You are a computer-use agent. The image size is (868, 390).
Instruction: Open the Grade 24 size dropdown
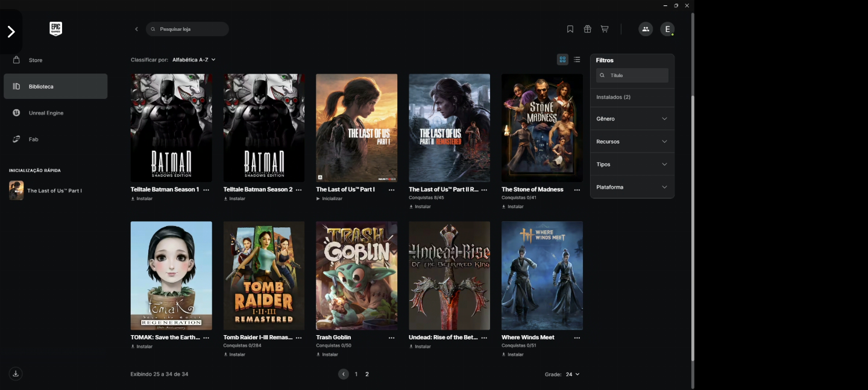(572, 374)
